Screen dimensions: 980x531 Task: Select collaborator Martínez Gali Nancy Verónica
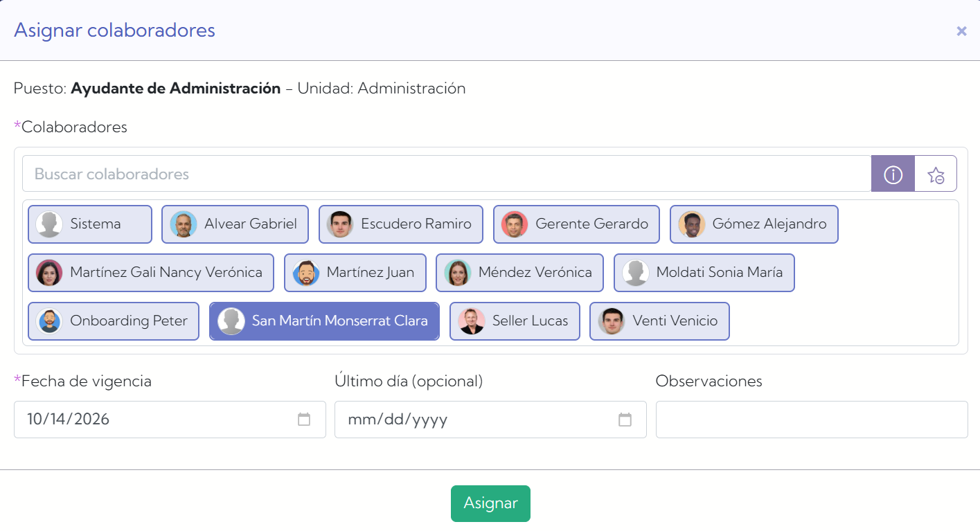click(151, 273)
